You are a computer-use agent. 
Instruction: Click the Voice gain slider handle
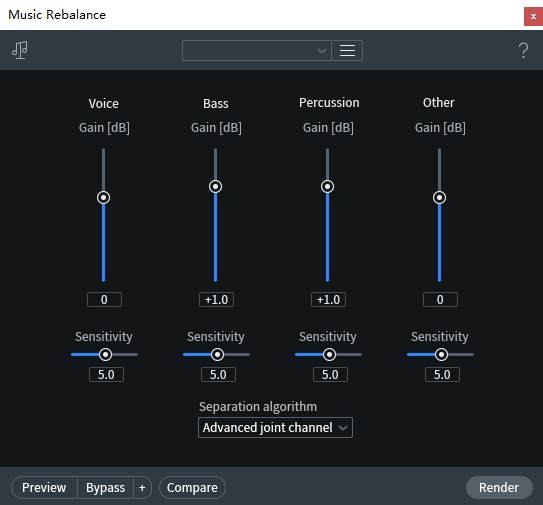[x=104, y=198]
